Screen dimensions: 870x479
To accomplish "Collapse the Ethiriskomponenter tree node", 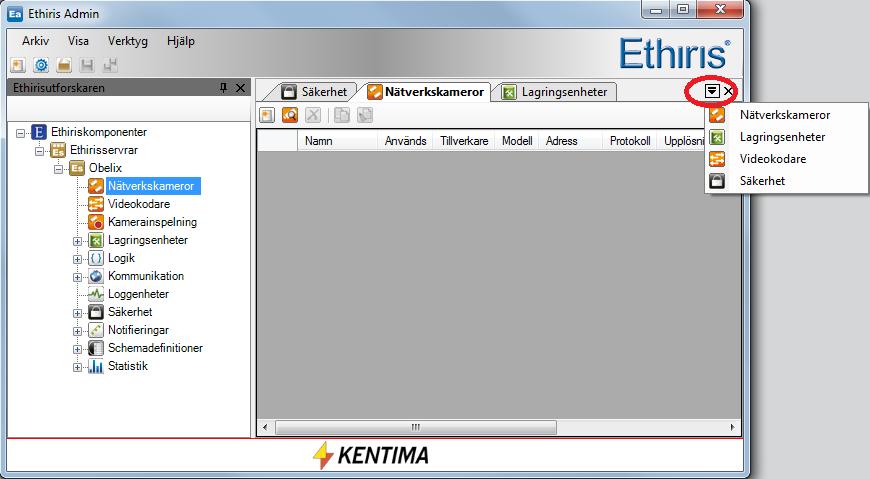I will click(21, 133).
